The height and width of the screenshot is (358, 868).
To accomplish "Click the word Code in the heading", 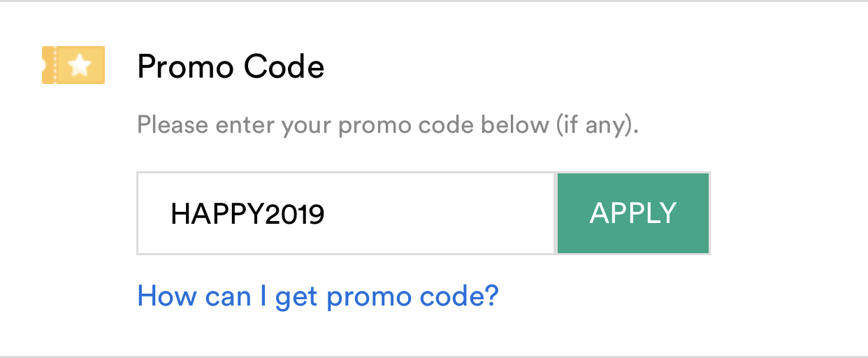I will pos(284,67).
